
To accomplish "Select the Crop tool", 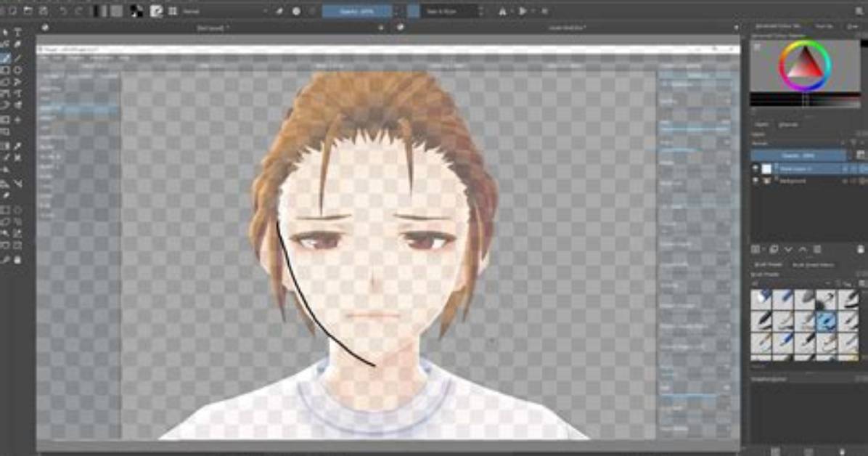I will pos(6,132).
